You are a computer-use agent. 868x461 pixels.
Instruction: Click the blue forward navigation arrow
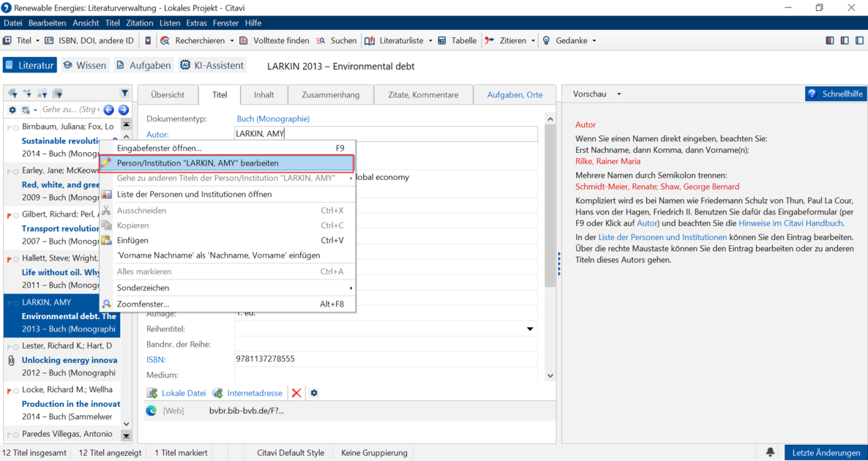124,110
